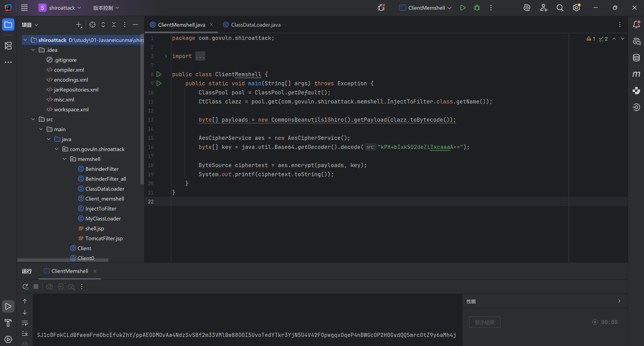Click the Rerun ClientMemshell icon
The height and width of the screenshot is (346, 644).
click(25, 287)
